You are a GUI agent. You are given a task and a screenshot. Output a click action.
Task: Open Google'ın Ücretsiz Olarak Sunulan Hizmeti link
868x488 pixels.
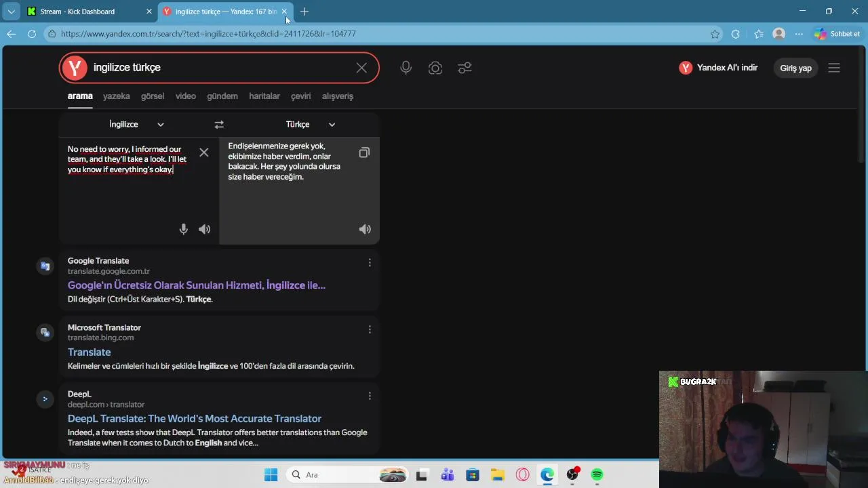[x=197, y=285]
